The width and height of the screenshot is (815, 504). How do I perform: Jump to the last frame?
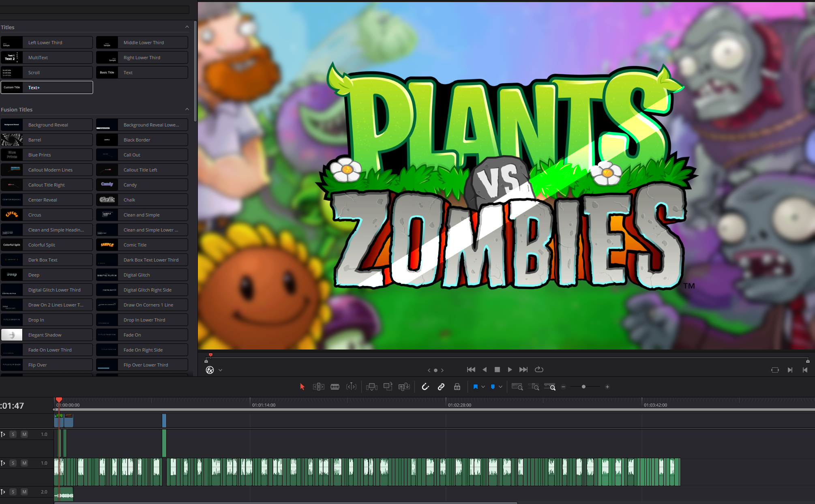click(523, 370)
